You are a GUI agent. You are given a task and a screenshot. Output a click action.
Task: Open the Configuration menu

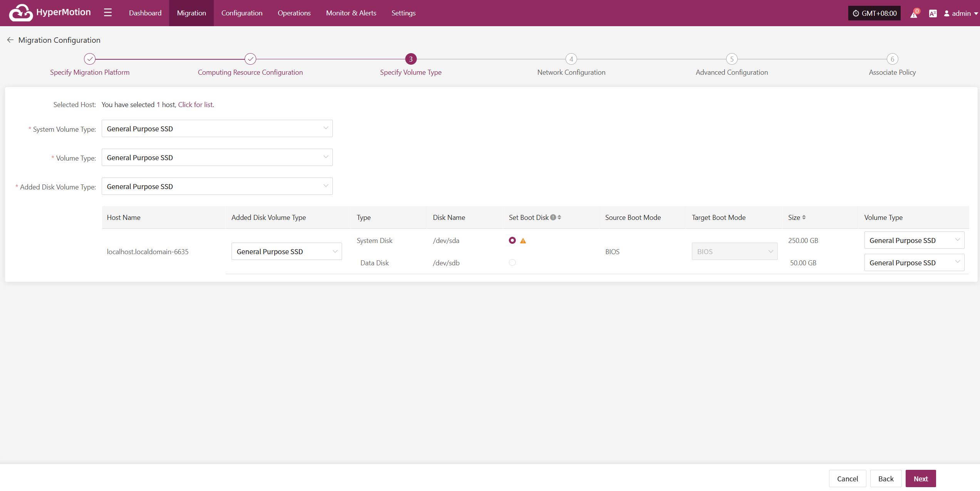click(x=242, y=13)
